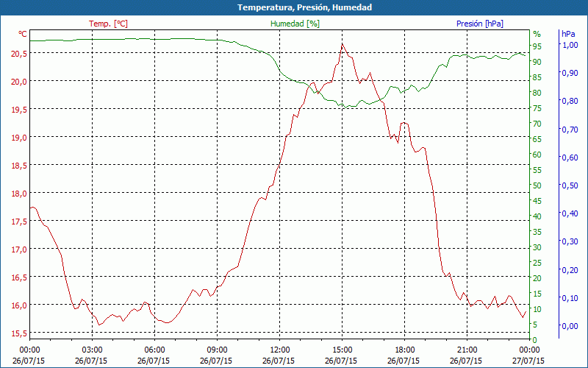Image resolution: width=588 pixels, height=368 pixels.
Task: Click the '85' humidity axis value
Action: pyautogui.click(x=537, y=77)
